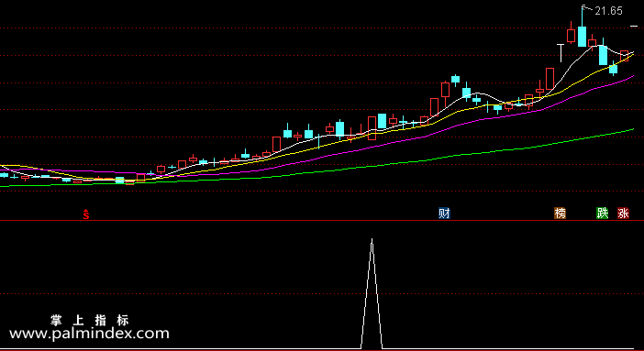Viewport: 644px width, 351px height.
Task: Select the white indicator spike peak
Action: [372, 239]
